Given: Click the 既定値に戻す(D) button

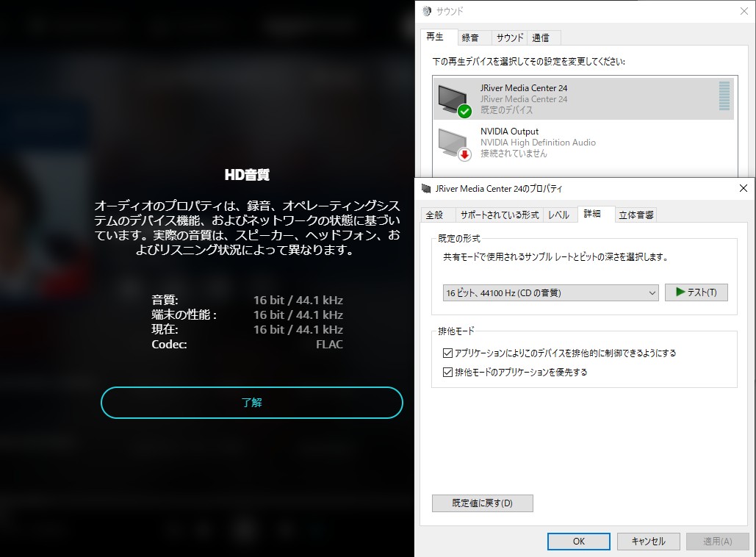Looking at the screenshot, I should 483,503.
